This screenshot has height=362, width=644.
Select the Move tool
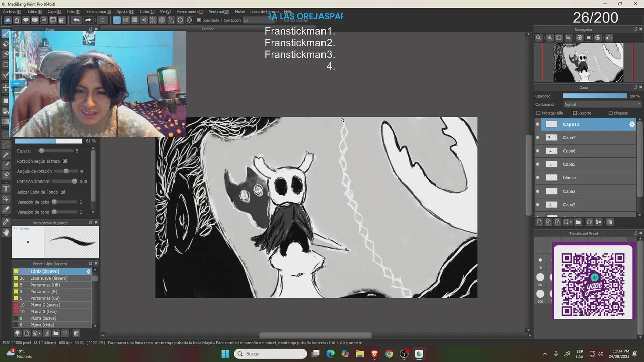pos(6,88)
